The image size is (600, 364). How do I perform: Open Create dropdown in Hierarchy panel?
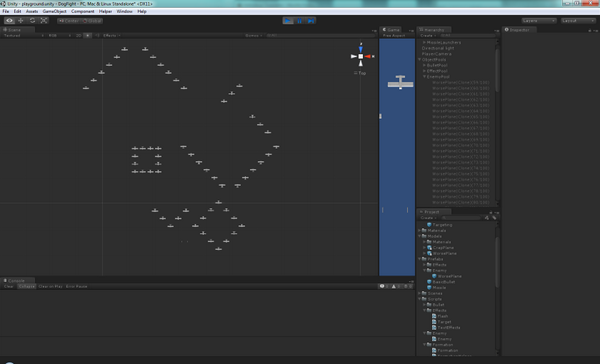428,35
